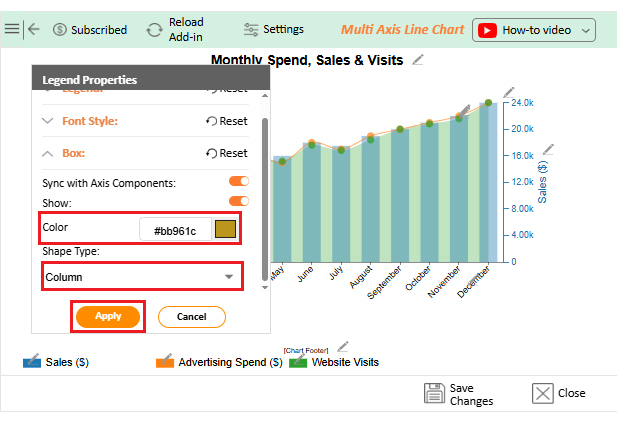Open the Box color swatch picker
617x422 pixels.
point(226,230)
